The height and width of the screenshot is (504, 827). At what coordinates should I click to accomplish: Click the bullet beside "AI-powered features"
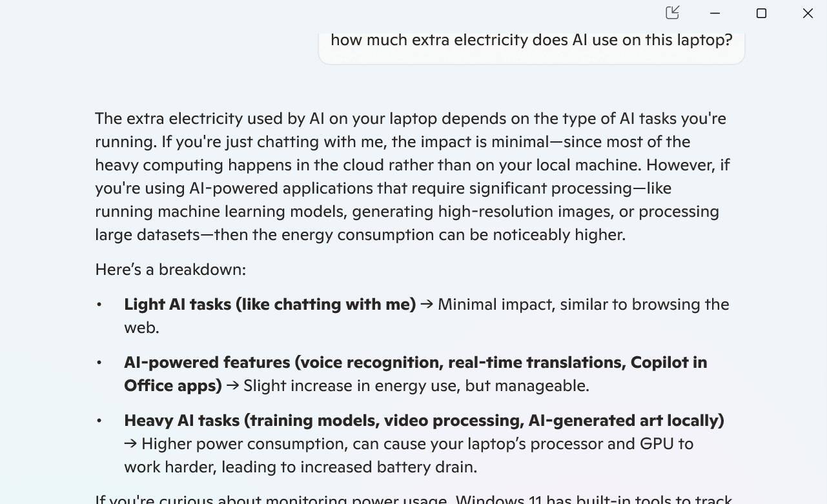tap(99, 362)
